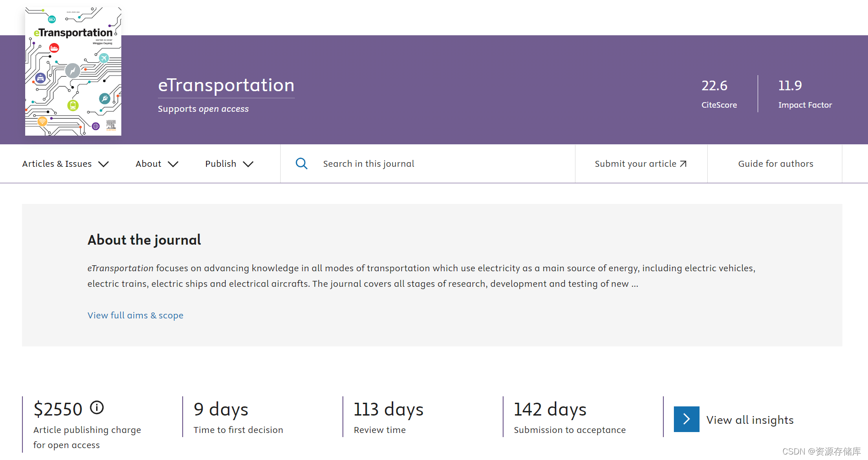Click the search magnifier icon
This screenshot has height=460, width=868.
pyautogui.click(x=301, y=164)
